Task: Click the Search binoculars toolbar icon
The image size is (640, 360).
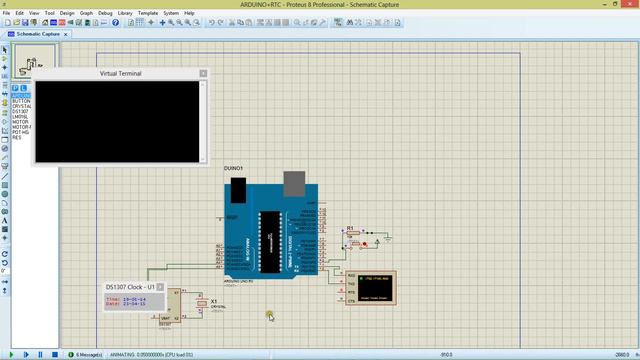Action: coord(349,22)
